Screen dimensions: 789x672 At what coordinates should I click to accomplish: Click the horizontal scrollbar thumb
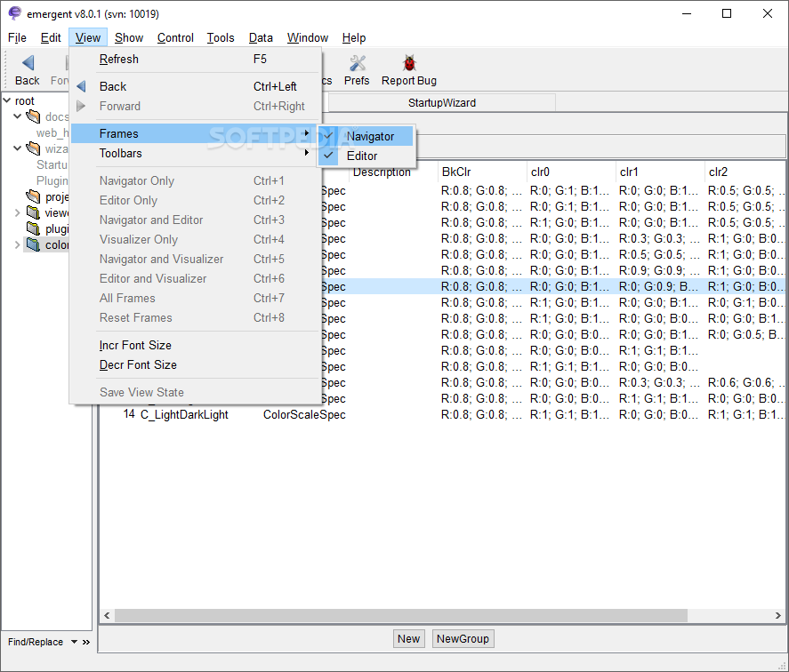(x=401, y=615)
